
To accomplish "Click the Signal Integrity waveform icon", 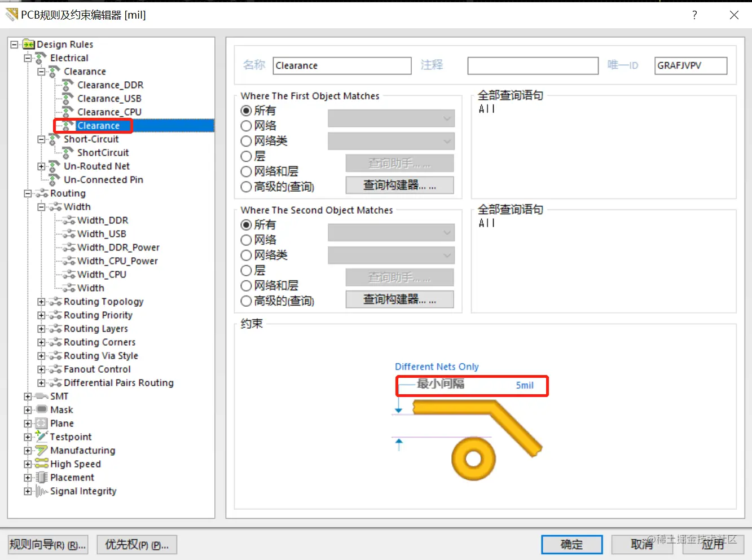I will [42, 491].
